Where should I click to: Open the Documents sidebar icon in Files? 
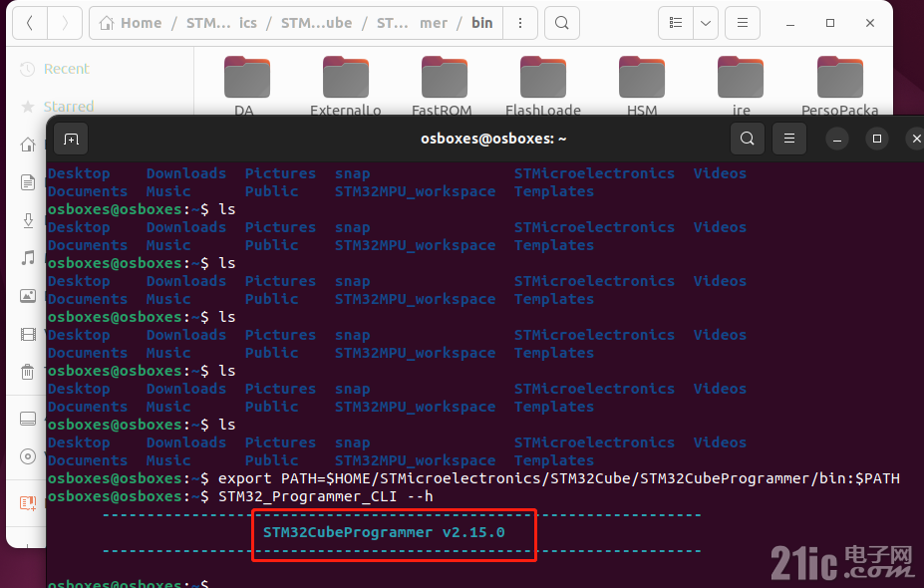(x=28, y=182)
